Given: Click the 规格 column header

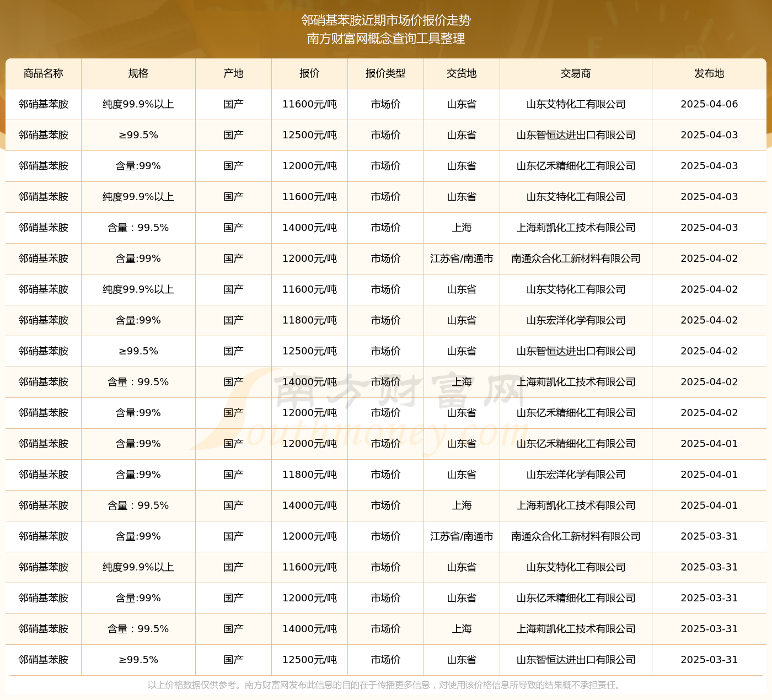Looking at the screenshot, I should click(138, 73).
